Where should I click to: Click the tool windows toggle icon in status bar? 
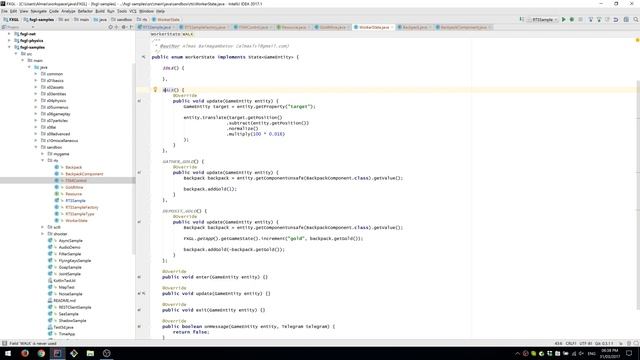4,343
